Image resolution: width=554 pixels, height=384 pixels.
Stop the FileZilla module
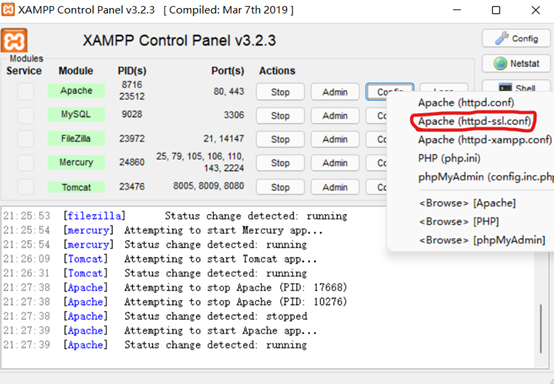(x=280, y=139)
